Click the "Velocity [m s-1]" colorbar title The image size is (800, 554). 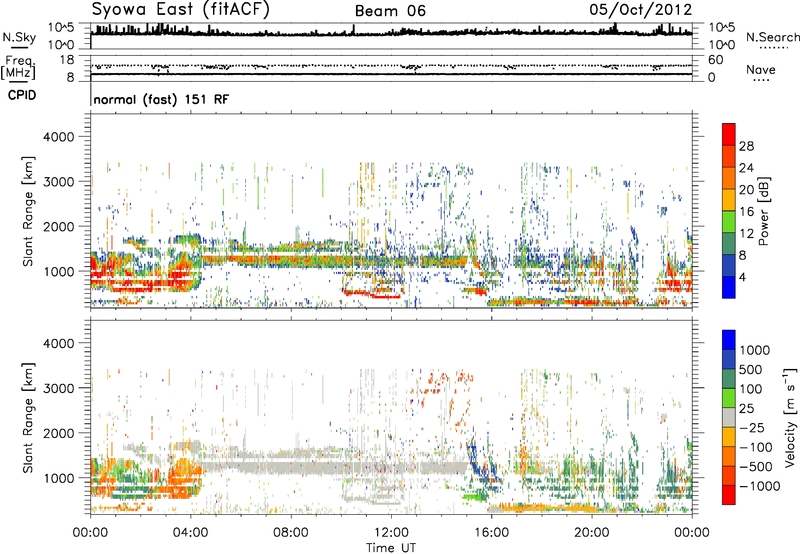[x=790, y=418]
